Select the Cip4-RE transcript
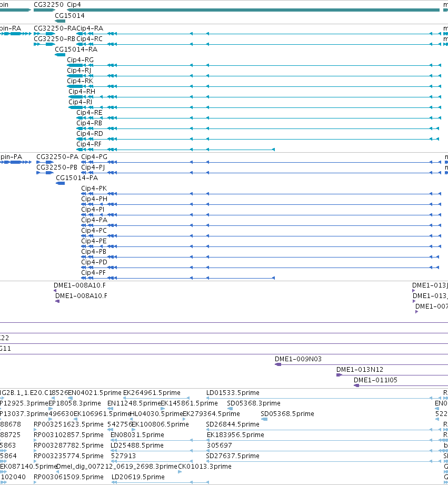 (x=89, y=112)
